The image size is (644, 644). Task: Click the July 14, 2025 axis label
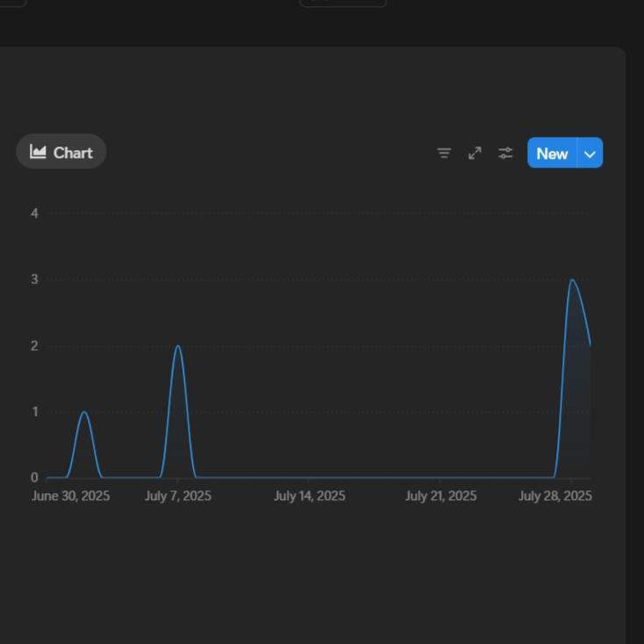coord(310,497)
